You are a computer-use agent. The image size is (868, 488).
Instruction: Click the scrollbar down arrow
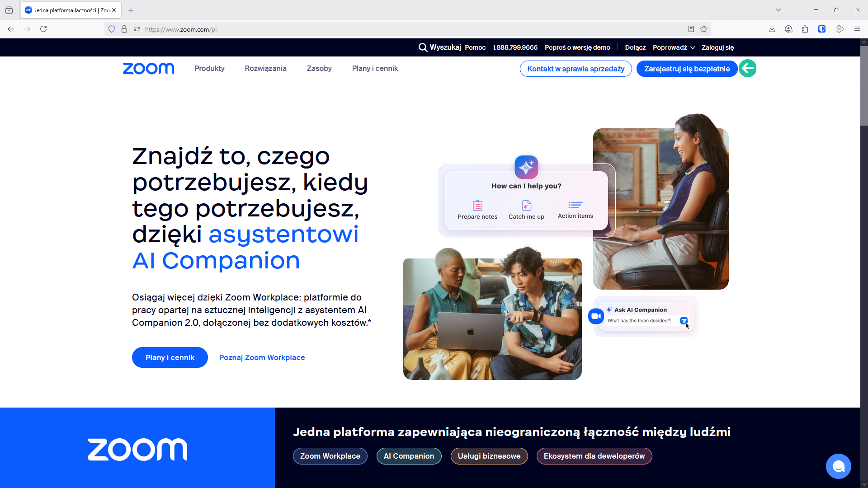click(x=864, y=484)
